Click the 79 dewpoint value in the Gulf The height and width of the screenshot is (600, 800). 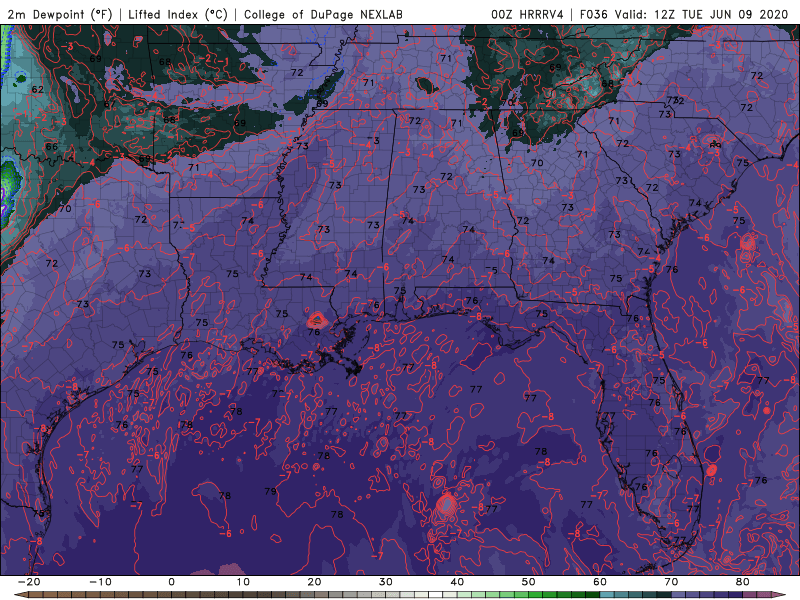pos(270,491)
